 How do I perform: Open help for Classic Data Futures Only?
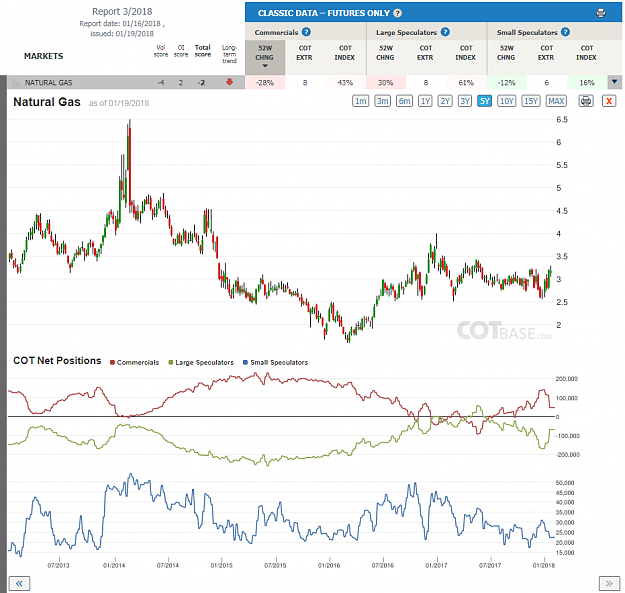(397, 13)
